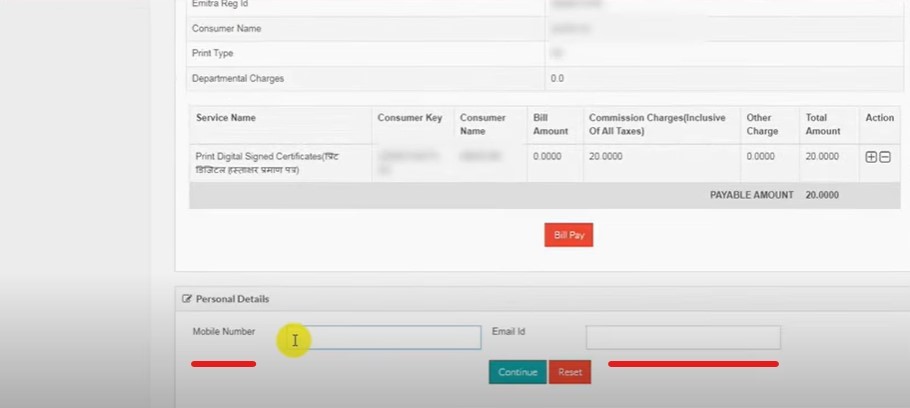Select the Commission Charges column header
The image size is (910, 408).
click(x=656, y=124)
